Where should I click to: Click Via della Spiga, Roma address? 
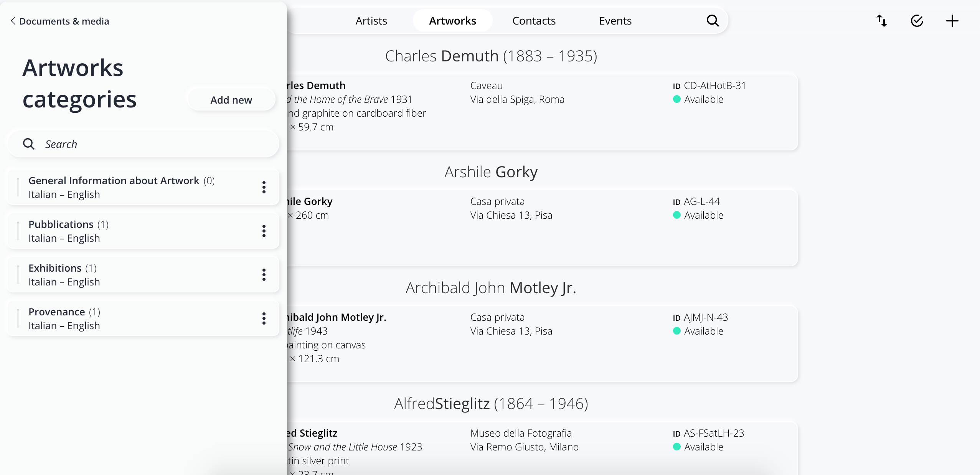pos(517,99)
